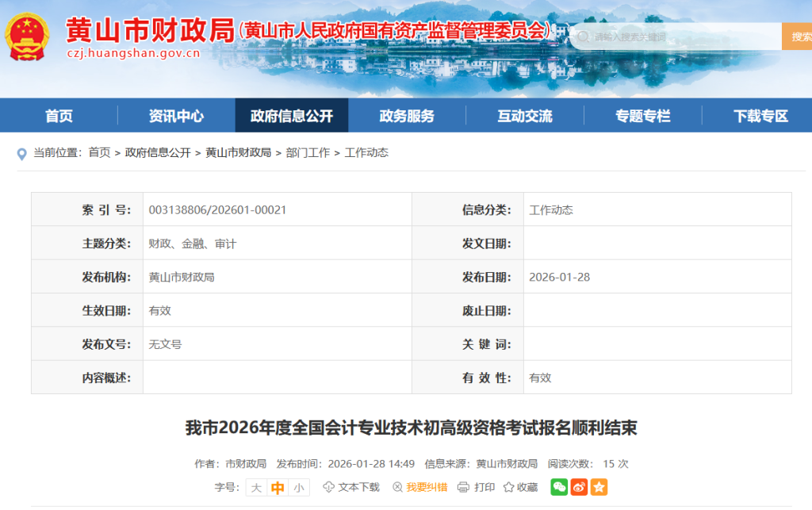This screenshot has height=510, width=812.
Task: Click 部门工作 breadcrumb link
Action: click(308, 152)
